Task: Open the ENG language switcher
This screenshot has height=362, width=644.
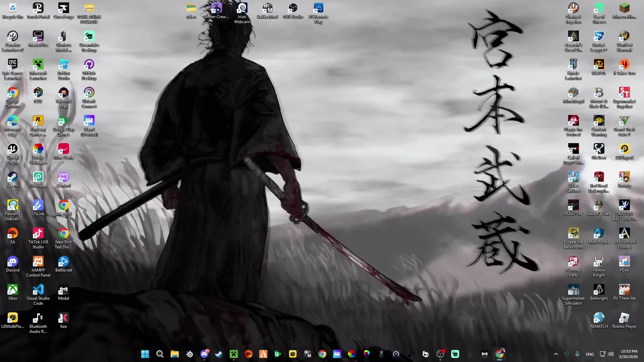Action: click(590, 354)
